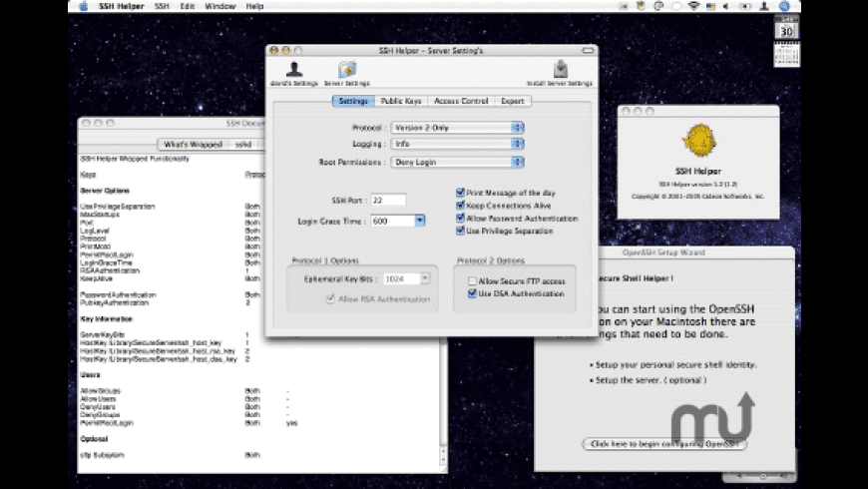Click the monthly calendar grid desktop widget
The image size is (868, 489).
tap(786, 54)
